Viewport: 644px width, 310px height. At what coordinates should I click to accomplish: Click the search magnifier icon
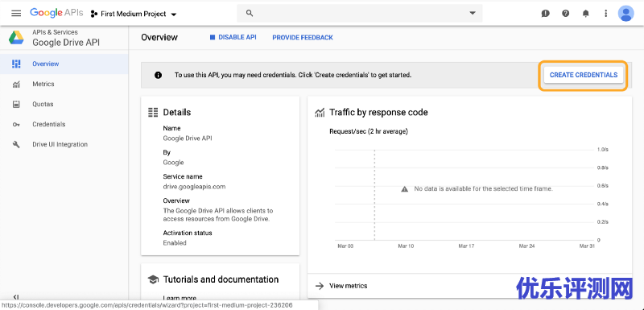click(250, 14)
